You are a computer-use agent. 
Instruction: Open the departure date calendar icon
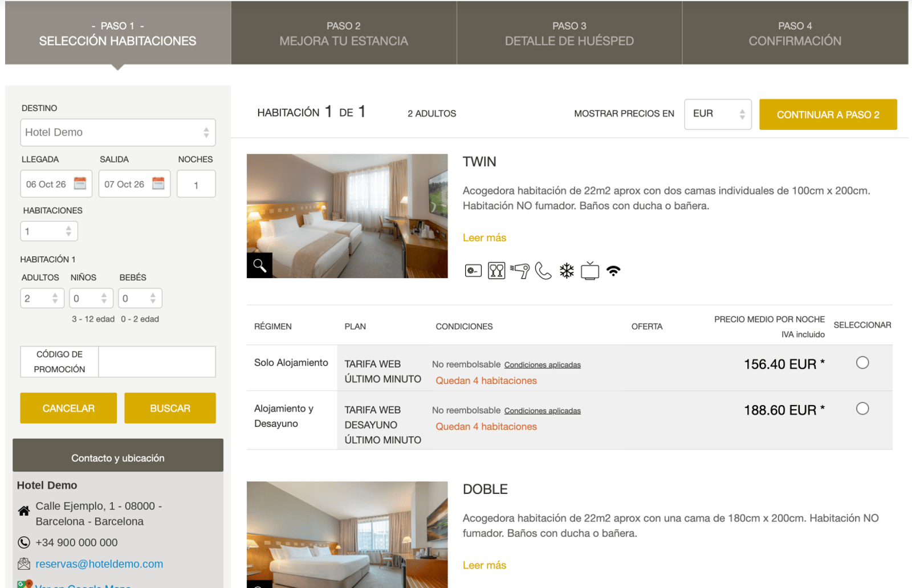(x=158, y=183)
